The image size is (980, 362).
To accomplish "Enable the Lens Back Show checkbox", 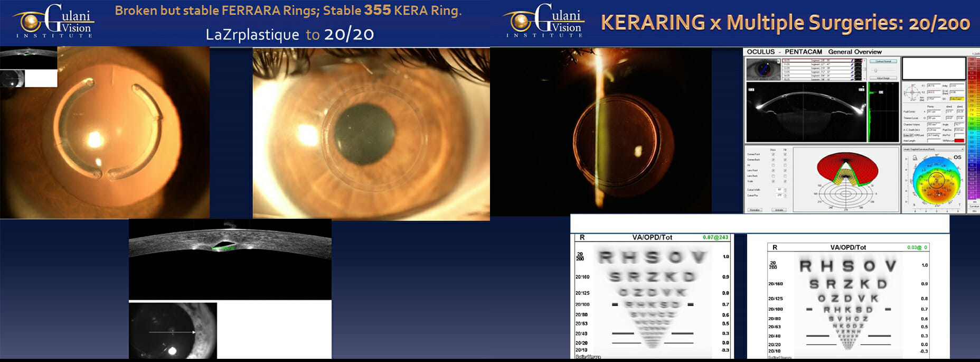I will click(773, 176).
